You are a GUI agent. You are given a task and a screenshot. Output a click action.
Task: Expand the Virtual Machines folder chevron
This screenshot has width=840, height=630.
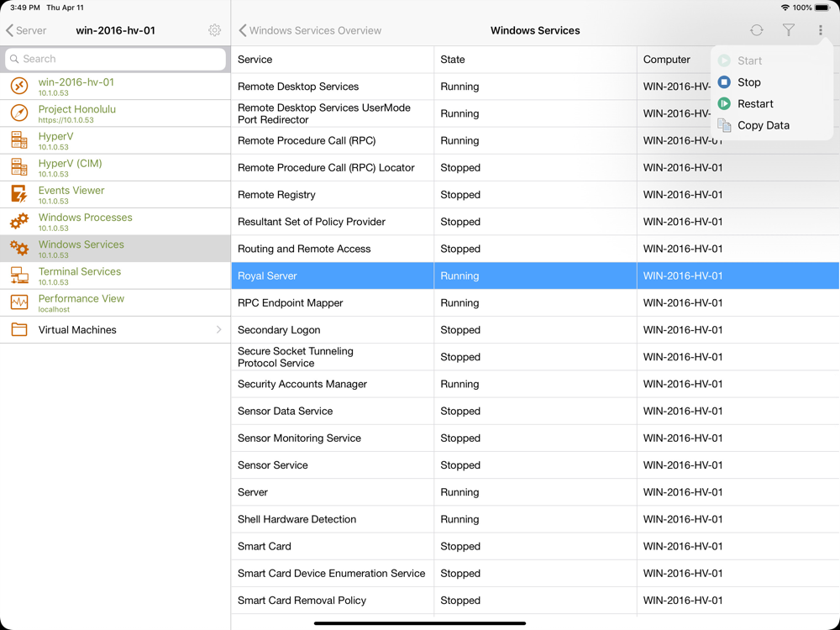218,329
